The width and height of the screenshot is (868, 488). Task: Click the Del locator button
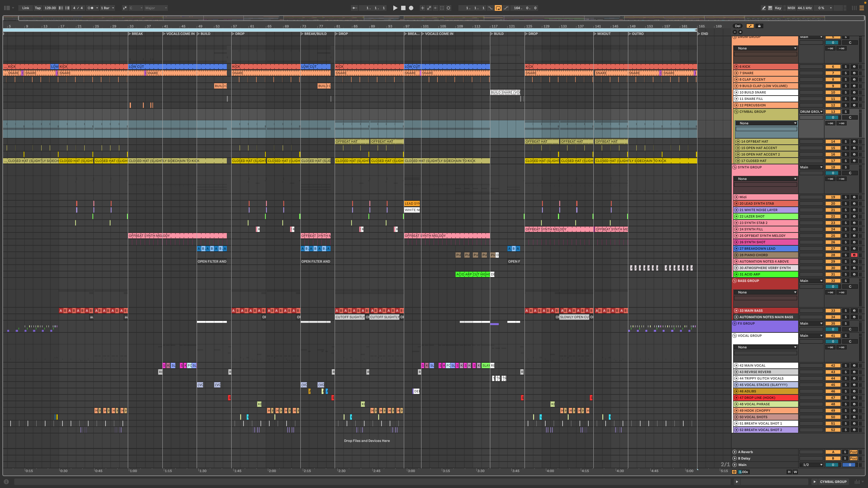(x=738, y=26)
